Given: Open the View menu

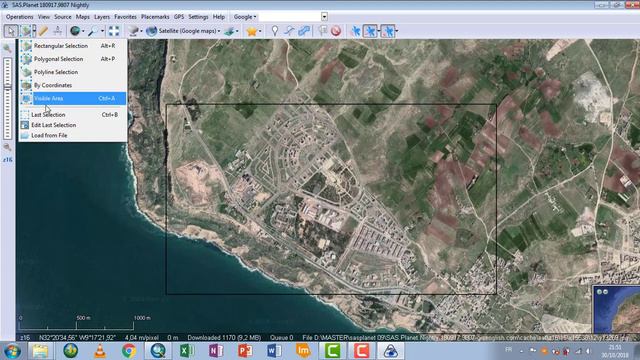Looking at the screenshot, I should pos(44,17).
